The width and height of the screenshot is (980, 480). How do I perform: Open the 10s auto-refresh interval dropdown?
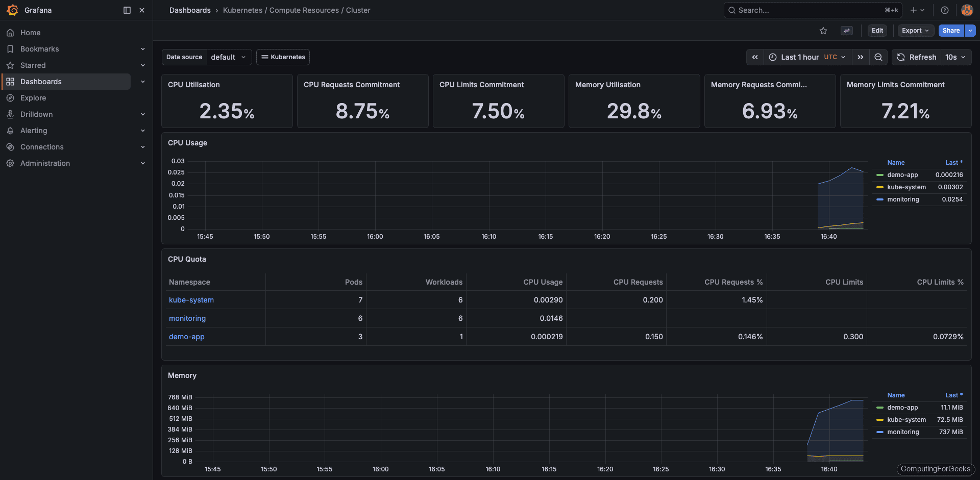(x=955, y=57)
